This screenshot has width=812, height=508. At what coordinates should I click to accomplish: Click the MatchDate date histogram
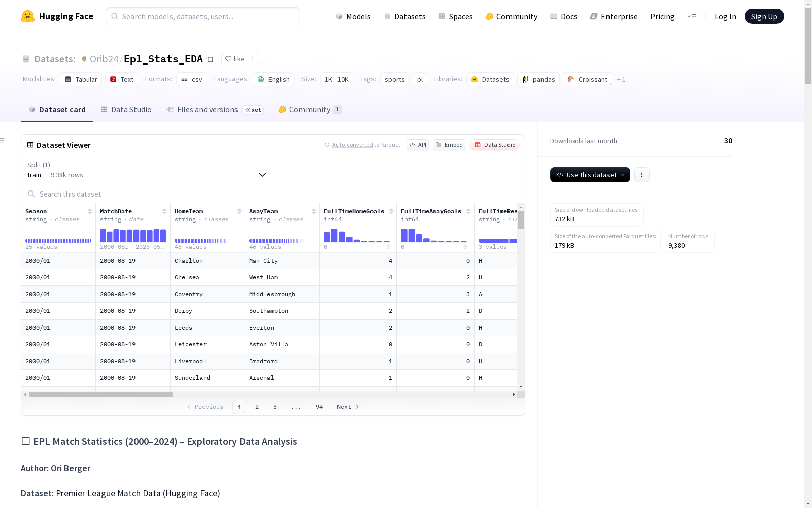(x=133, y=235)
